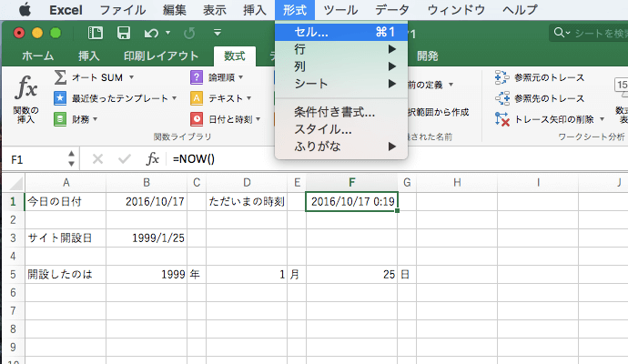The image size is (628, 364).
Task: Click the formula bar confirm checkmark
Action: click(x=125, y=159)
